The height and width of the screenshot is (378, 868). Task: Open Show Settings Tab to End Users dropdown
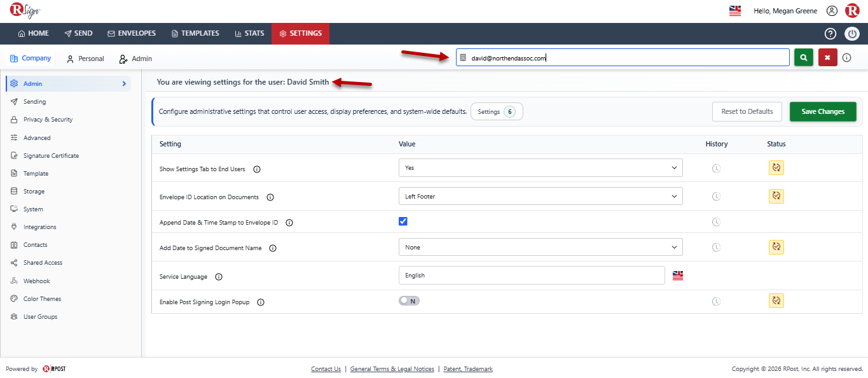point(541,168)
